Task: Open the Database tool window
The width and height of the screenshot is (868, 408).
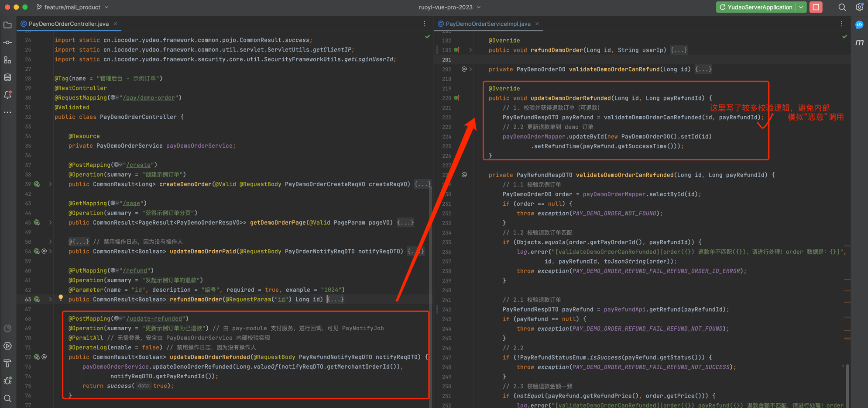Action: [7, 78]
